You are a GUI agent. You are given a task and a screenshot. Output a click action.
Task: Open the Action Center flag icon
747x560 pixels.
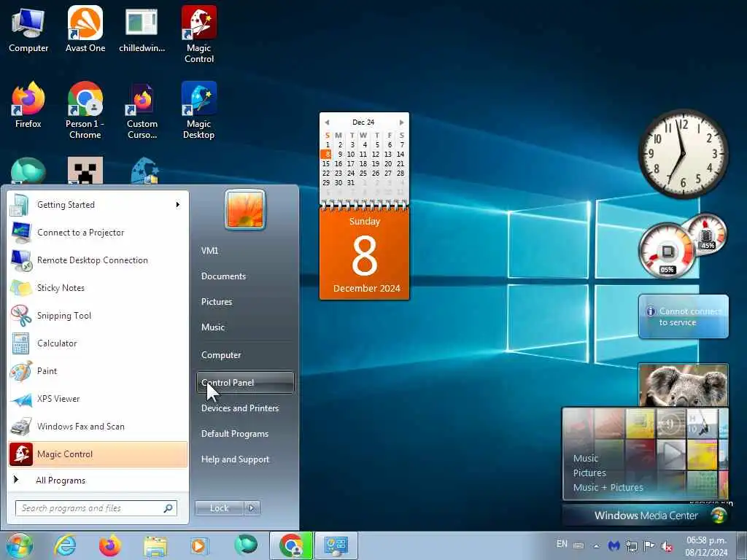coord(649,545)
